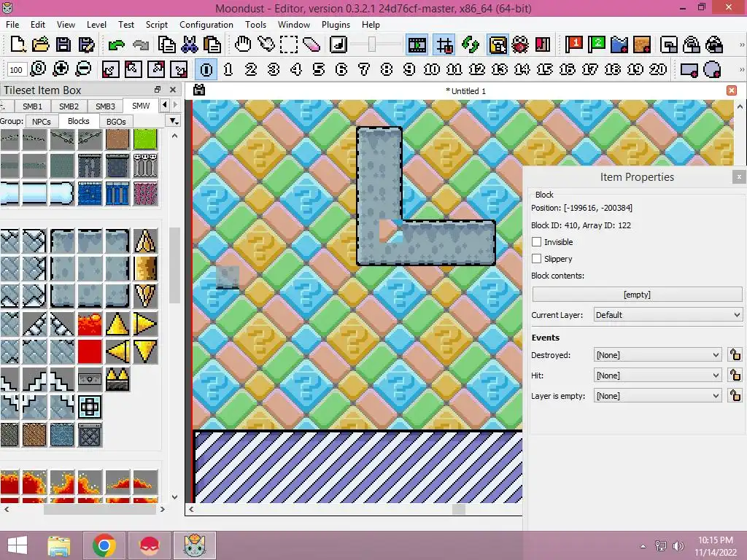Open the Hit event dropdown
Viewport: 747px width, 560px height.
pyautogui.click(x=657, y=376)
